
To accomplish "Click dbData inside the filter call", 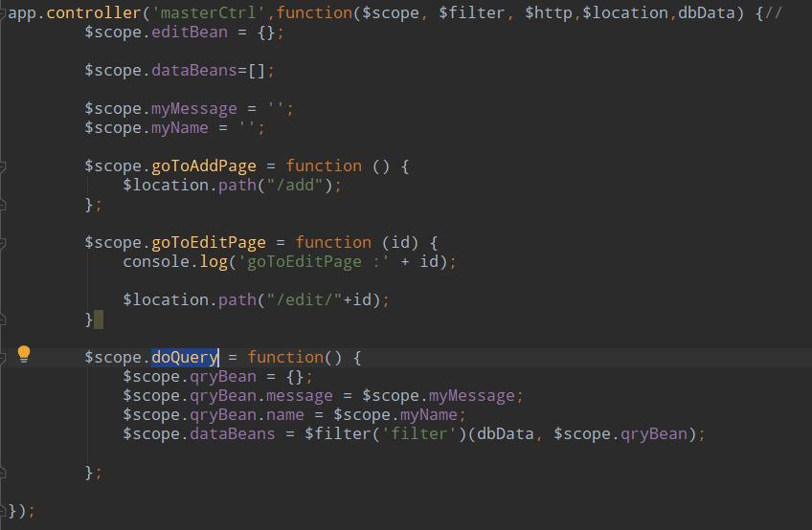I will pyautogui.click(x=506, y=434).
